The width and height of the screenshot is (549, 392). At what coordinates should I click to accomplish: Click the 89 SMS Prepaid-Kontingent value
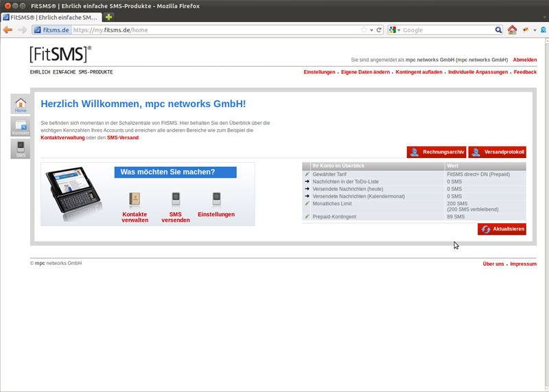456,216
